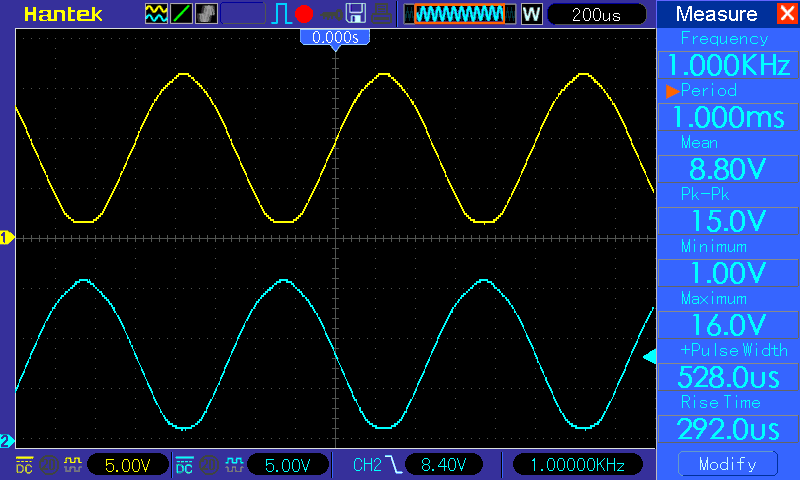800x480 pixels.
Task: Click the 1.000ms period value
Action: (x=728, y=117)
